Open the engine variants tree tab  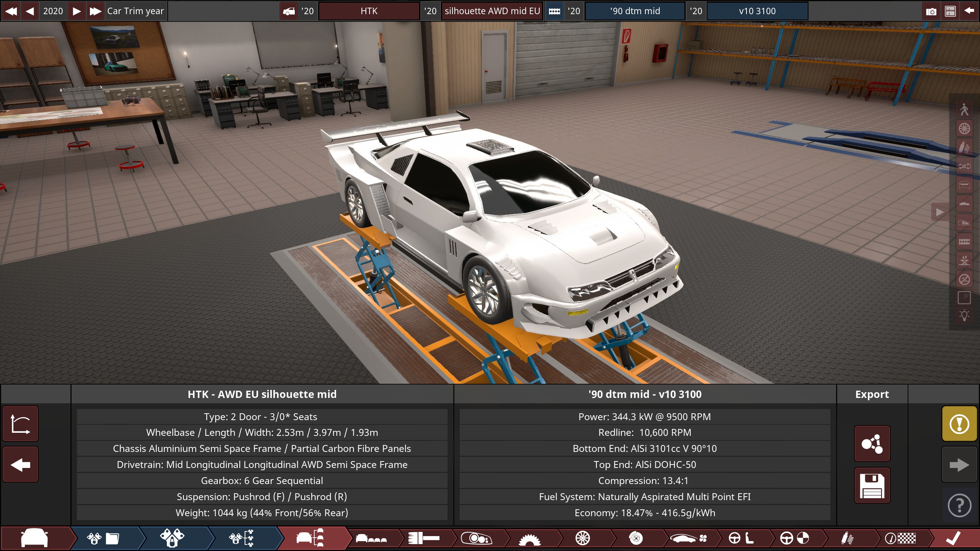[242, 538]
